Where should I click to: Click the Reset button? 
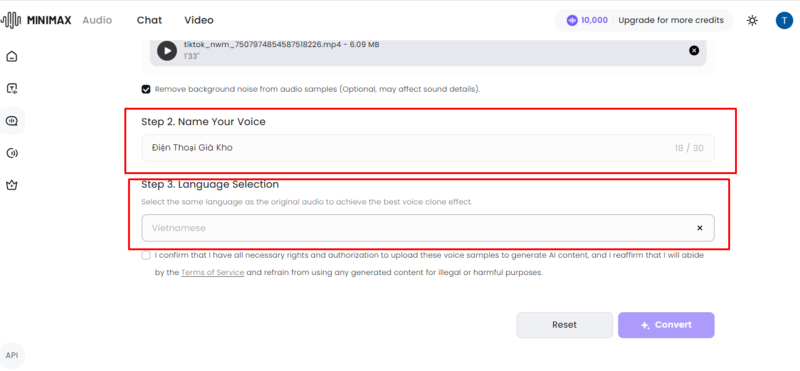pos(564,325)
